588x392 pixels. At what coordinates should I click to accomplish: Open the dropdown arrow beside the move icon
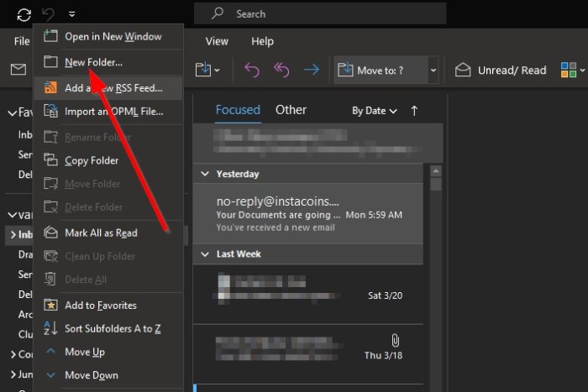tap(217, 70)
